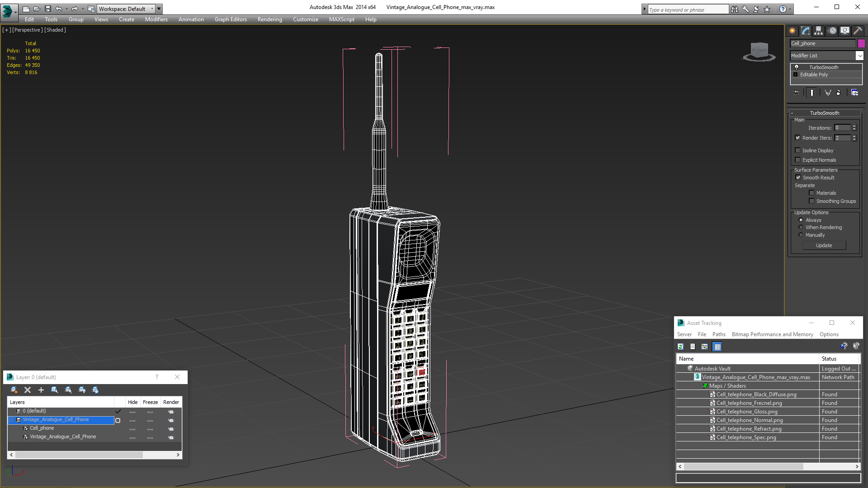Switch Asset Tracking to Table View icon

717,347
